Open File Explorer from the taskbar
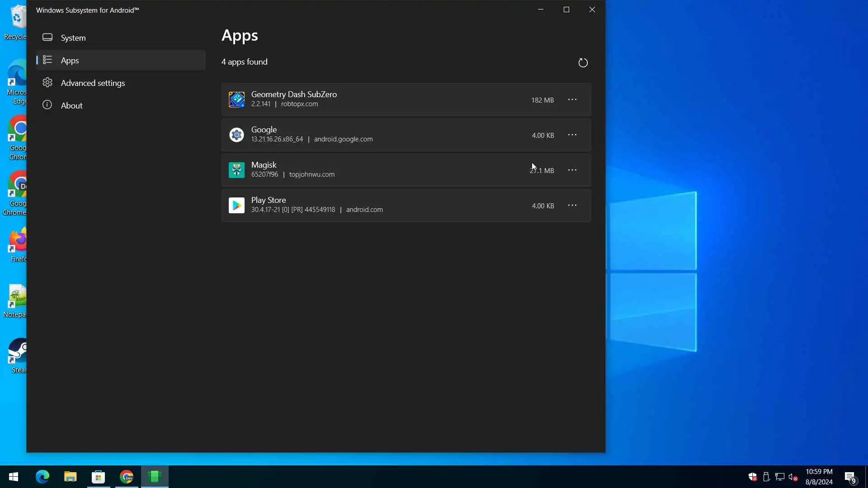The height and width of the screenshot is (488, 868). pos(70,477)
